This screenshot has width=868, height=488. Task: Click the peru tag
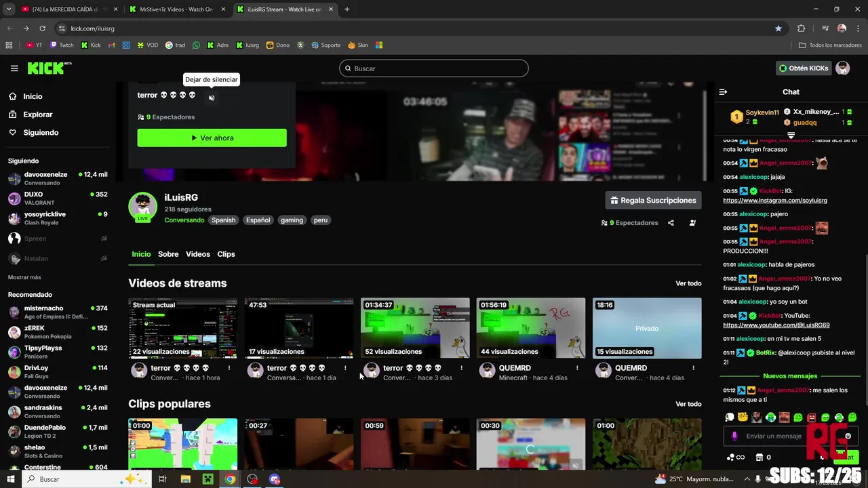(321, 220)
